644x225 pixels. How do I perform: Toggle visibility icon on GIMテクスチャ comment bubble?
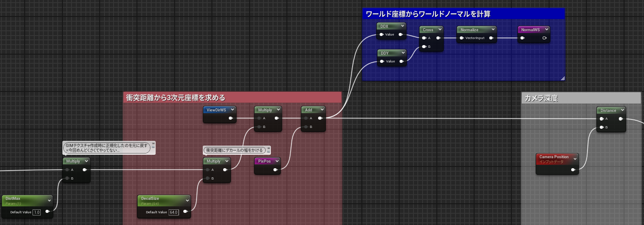[x=153, y=148]
